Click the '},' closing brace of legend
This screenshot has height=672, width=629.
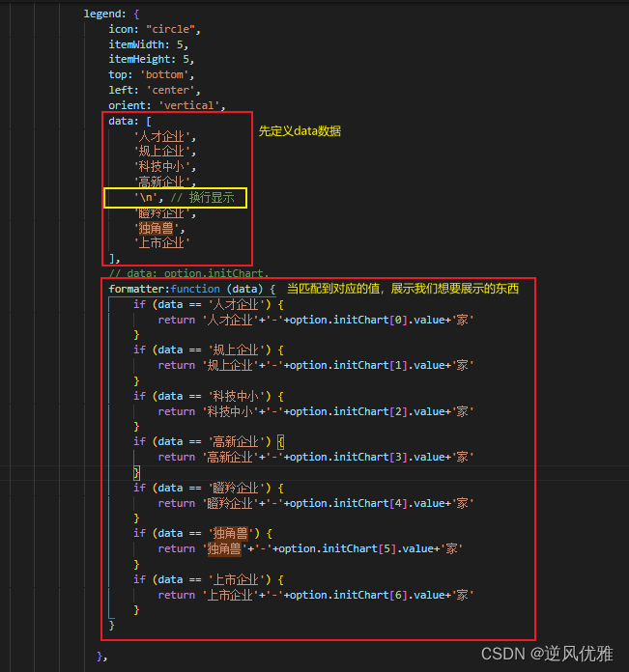click(x=102, y=657)
